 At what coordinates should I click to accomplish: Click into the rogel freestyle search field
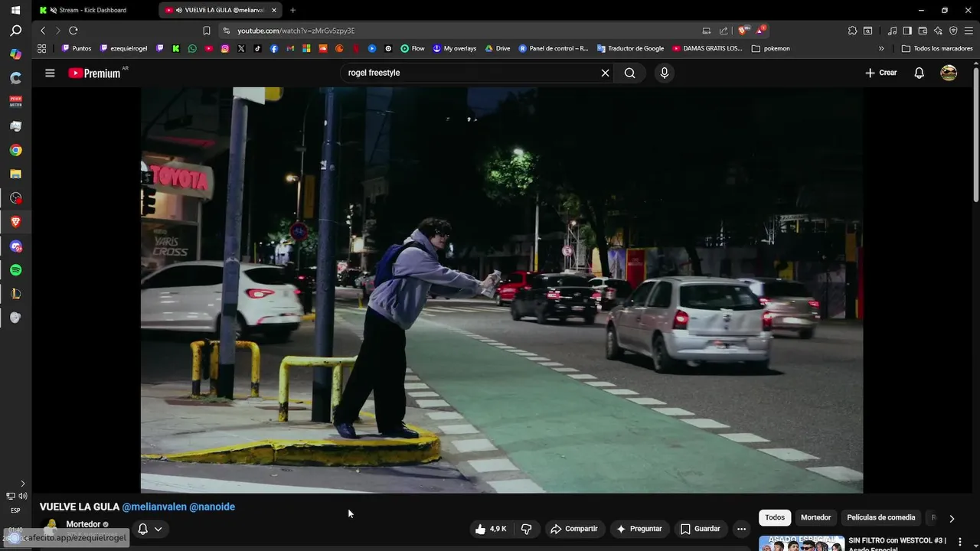(467, 73)
